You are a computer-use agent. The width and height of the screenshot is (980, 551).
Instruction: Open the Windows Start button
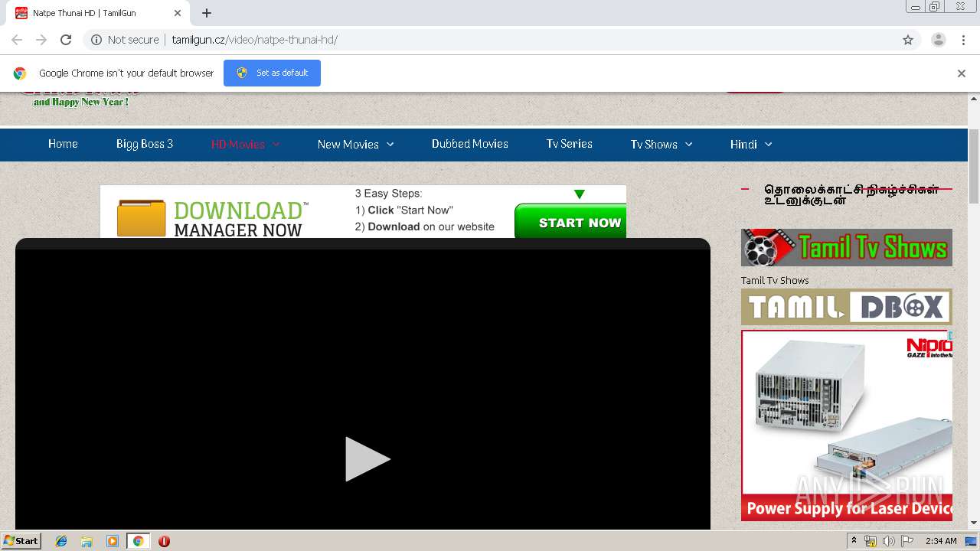(21, 540)
